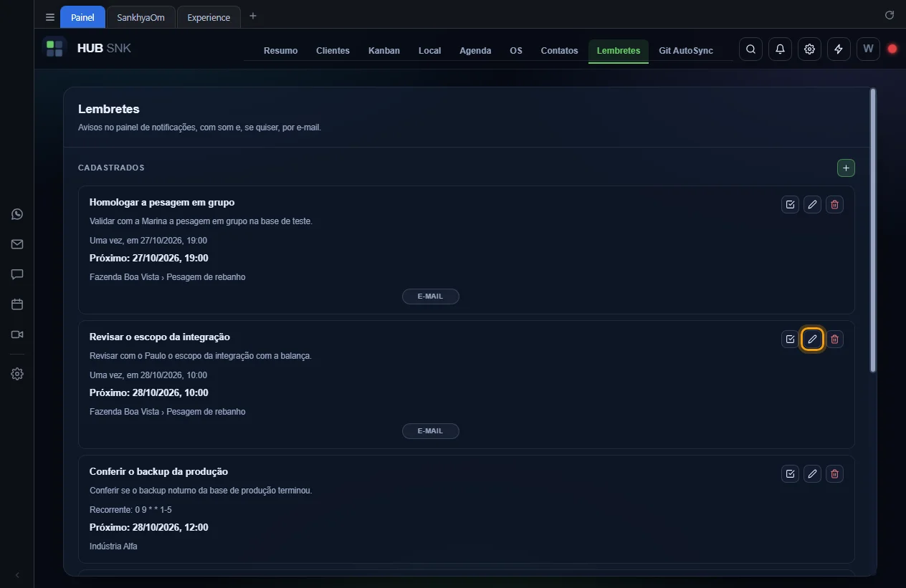Click the 'Indústria Alfa' text
Screen dimensions: 906x588
(113, 546)
